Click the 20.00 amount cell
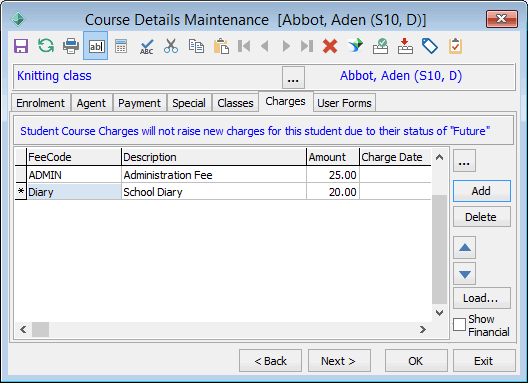 pos(333,192)
